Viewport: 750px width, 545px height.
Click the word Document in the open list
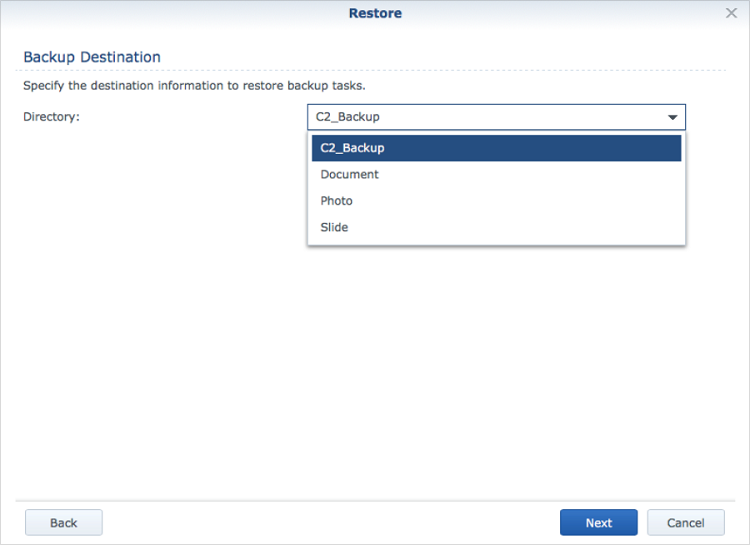349,174
